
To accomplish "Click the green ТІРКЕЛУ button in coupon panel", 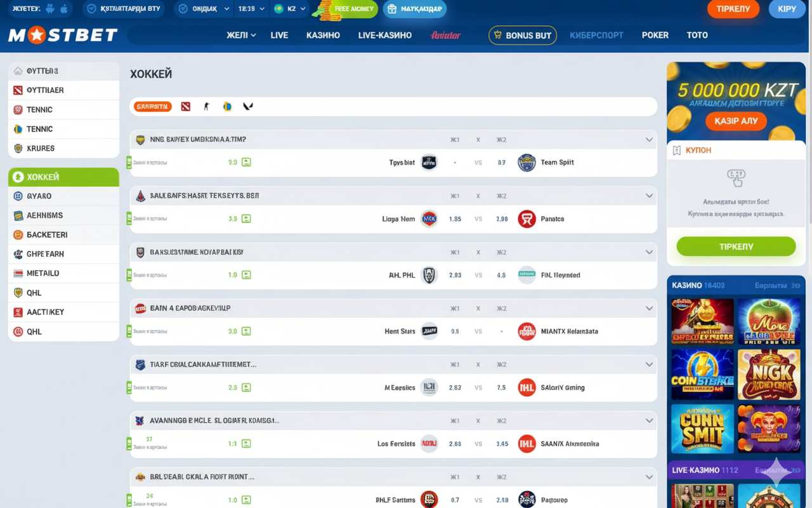I will click(x=736, y=246).
